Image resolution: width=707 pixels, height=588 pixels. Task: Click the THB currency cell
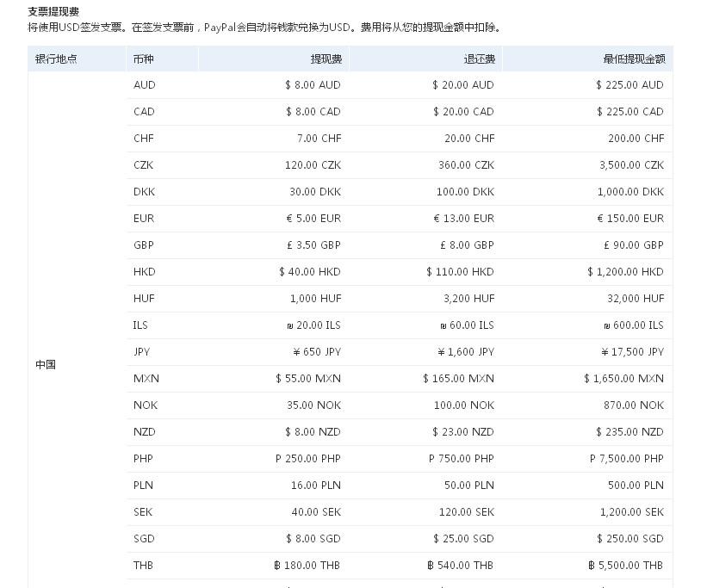tap(143, 565)
